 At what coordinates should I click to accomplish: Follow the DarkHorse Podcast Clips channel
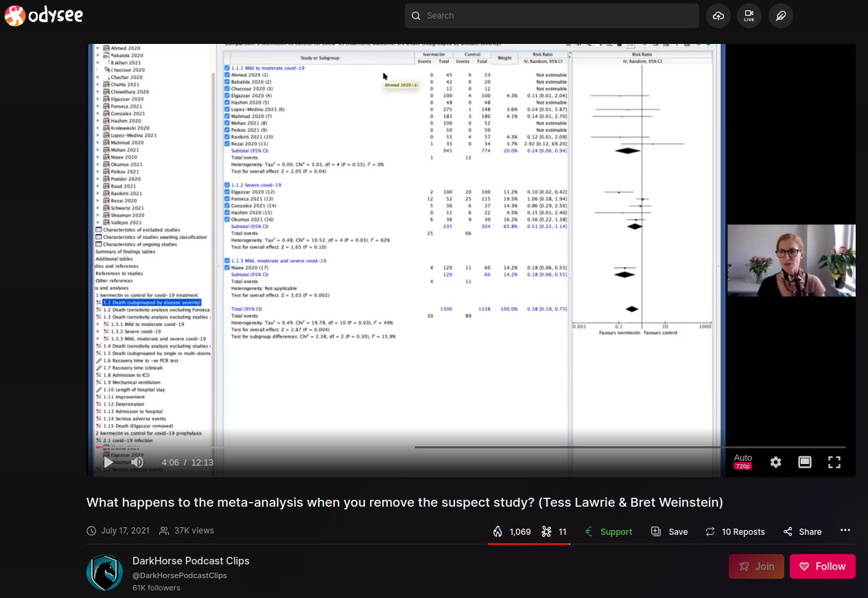click(823, 566)
